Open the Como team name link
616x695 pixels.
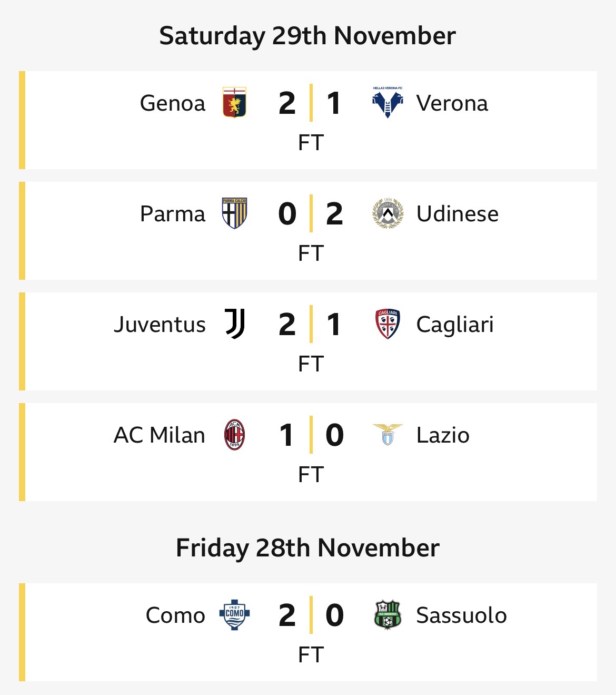(175, 615)
